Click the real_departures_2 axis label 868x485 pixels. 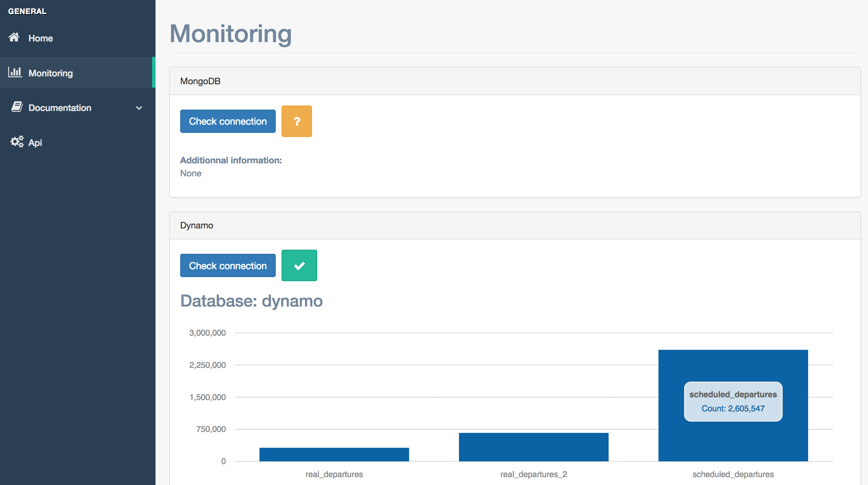[x=534, y=474]
